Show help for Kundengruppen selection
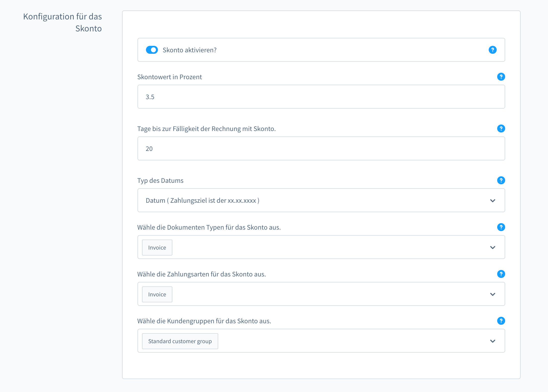 [x=501, y=321]
